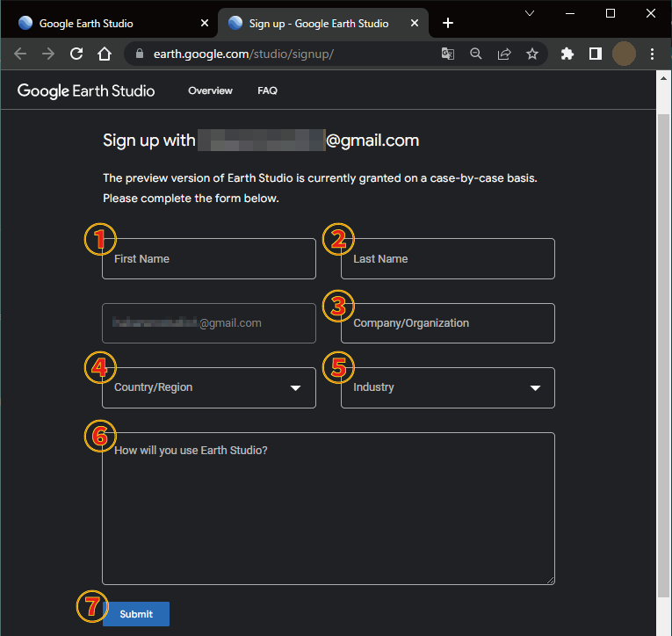The image size is (672, 636).
Task: Expand the Industry dropdown
Action: (448, 388)
